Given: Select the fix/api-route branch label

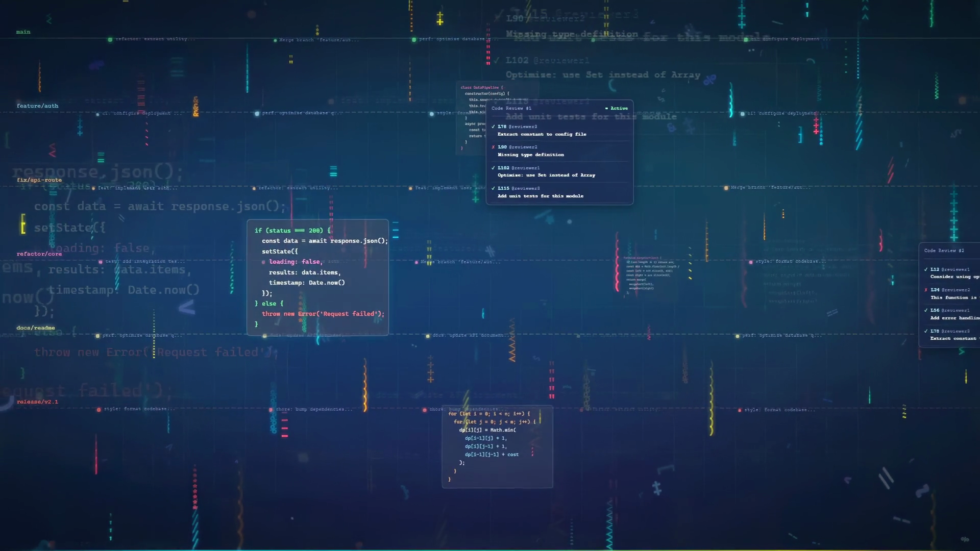Looking at the screenshot, I should coord(39,180).
